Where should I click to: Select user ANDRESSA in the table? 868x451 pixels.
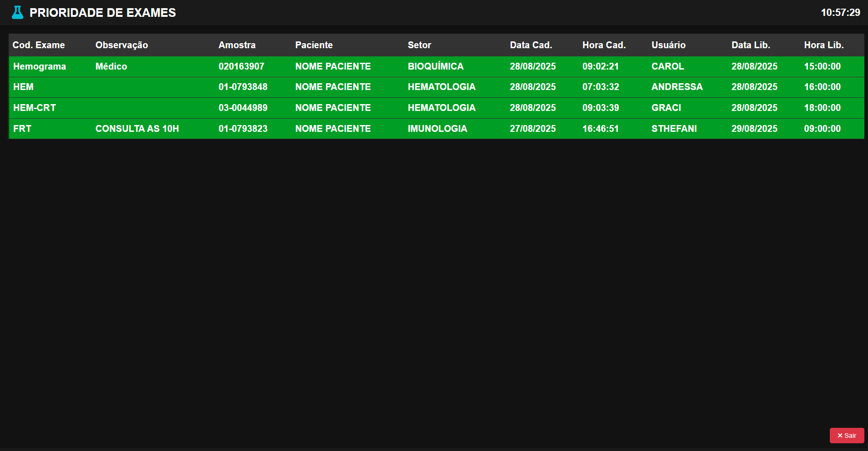tap(677, 87)
